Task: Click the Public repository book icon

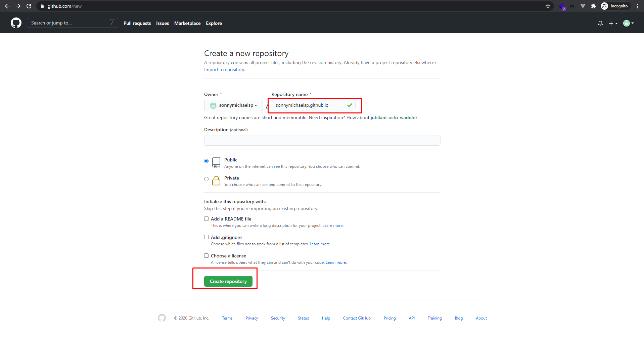Action: pyautogui.click(x=216, y=162)
